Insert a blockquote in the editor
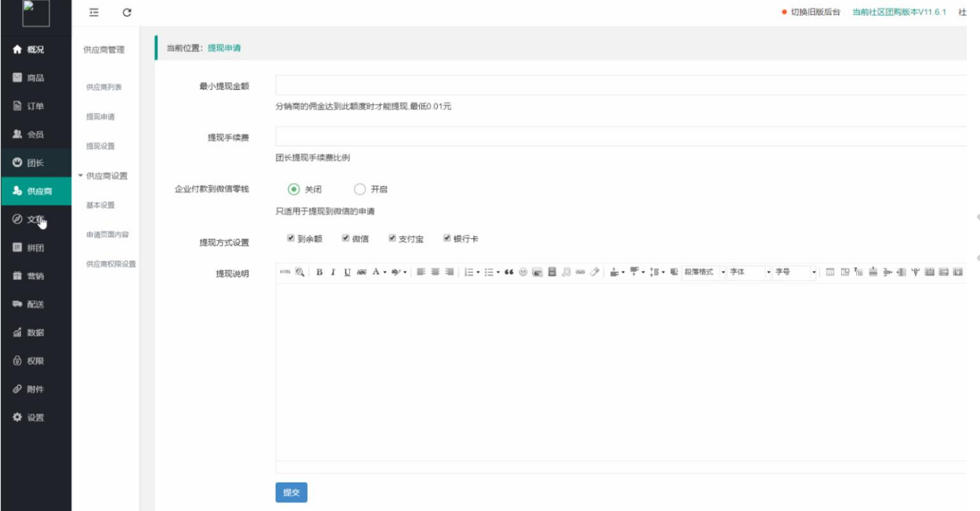The image size is (980, 511). point(509,272)
